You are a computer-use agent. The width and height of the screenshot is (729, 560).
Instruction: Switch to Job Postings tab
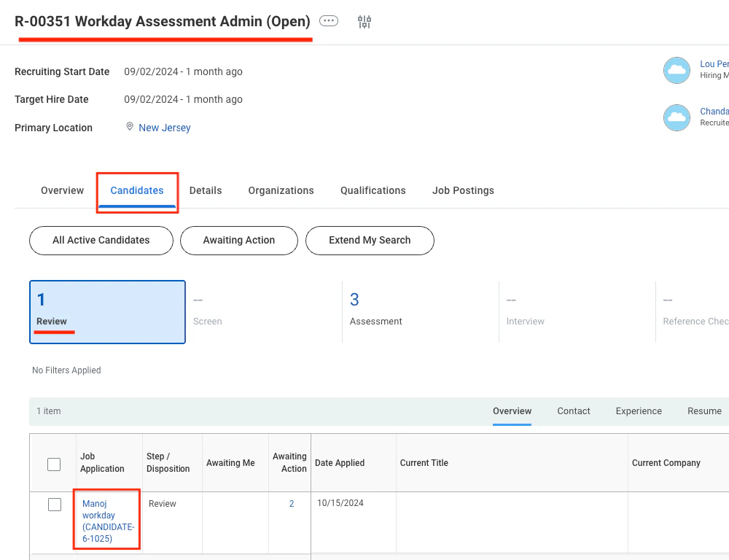coord(463,191)
